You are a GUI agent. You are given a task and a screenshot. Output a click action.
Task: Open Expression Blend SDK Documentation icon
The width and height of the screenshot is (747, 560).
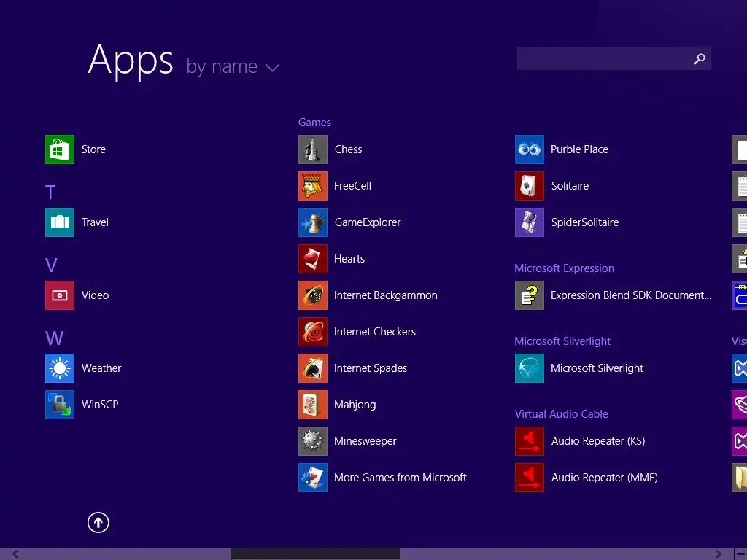[530, 295]
